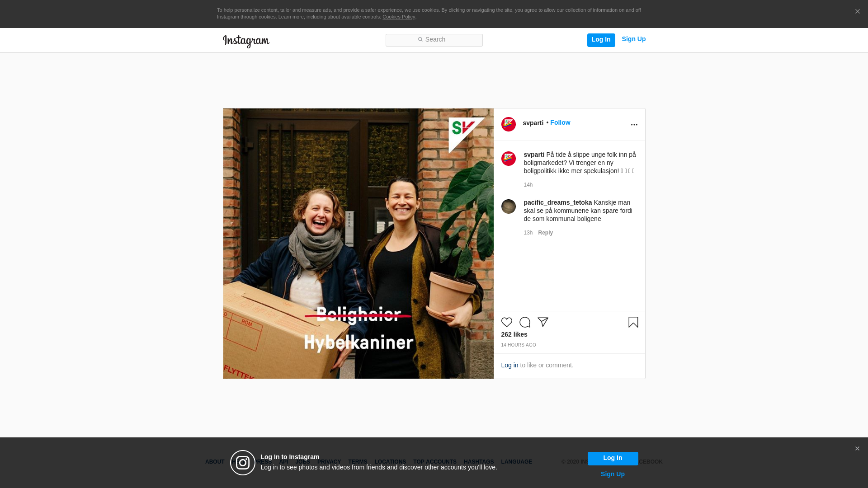
Task: Click the top Sign Up link
Action: click(633, 39)
